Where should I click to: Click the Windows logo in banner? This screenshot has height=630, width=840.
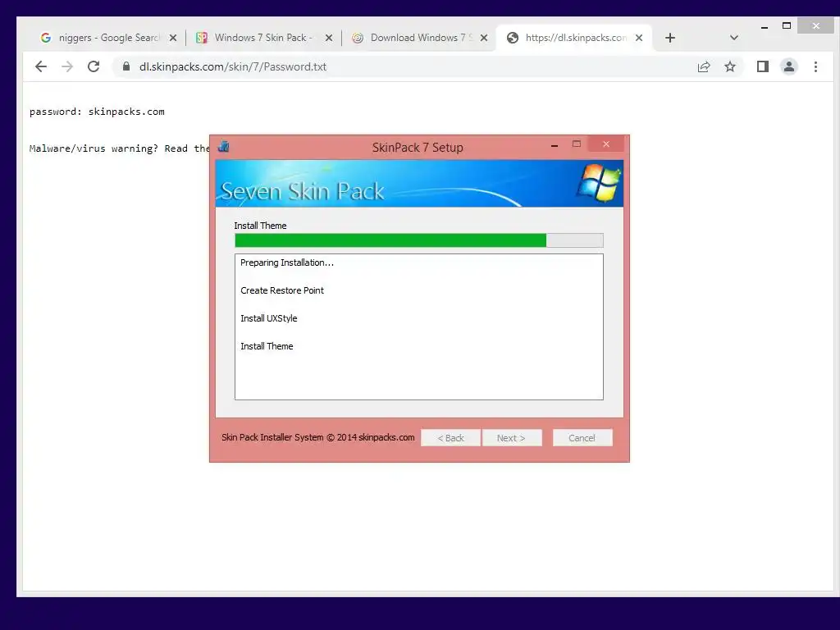click(599, 183)
